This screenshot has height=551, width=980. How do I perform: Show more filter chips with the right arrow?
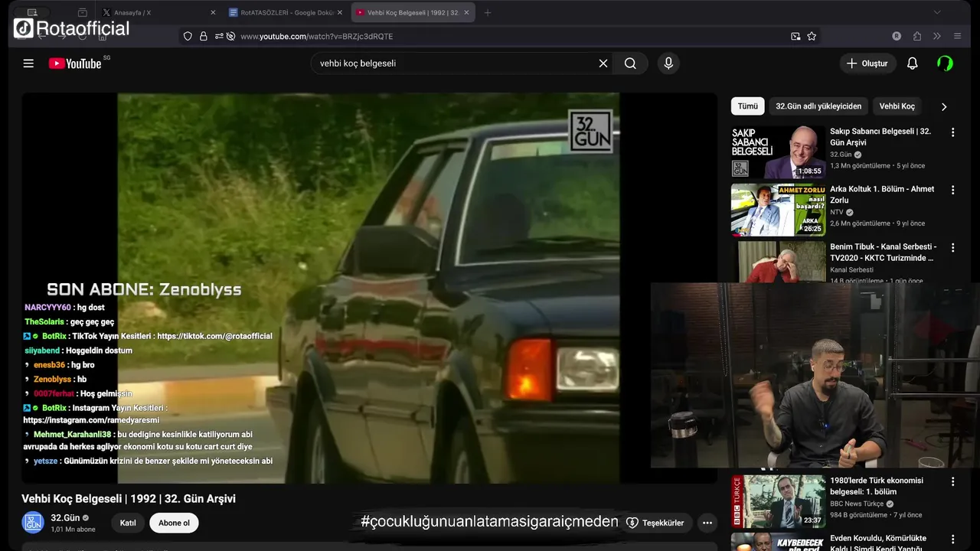(x=944, y=106)
